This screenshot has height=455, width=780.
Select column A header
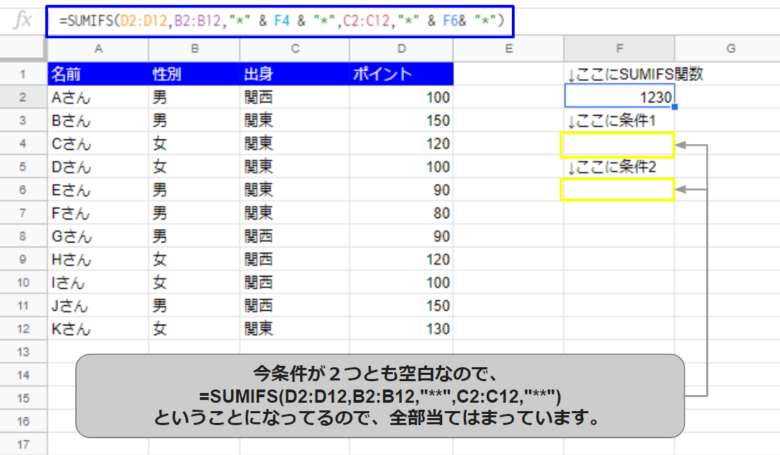pyautogui.click(x=98, y=49)
